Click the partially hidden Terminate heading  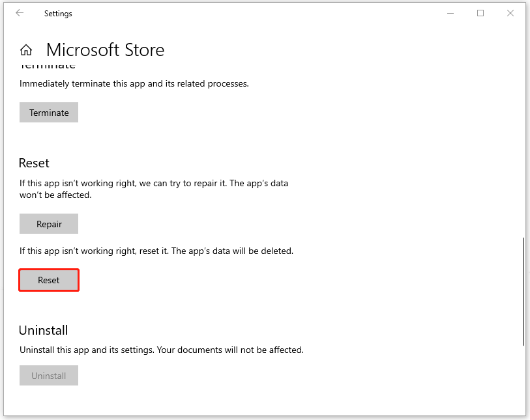click(x=48, y=66)
